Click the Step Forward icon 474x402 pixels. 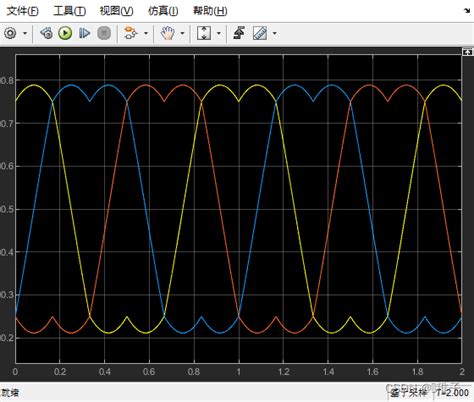(x=84, y=33)
